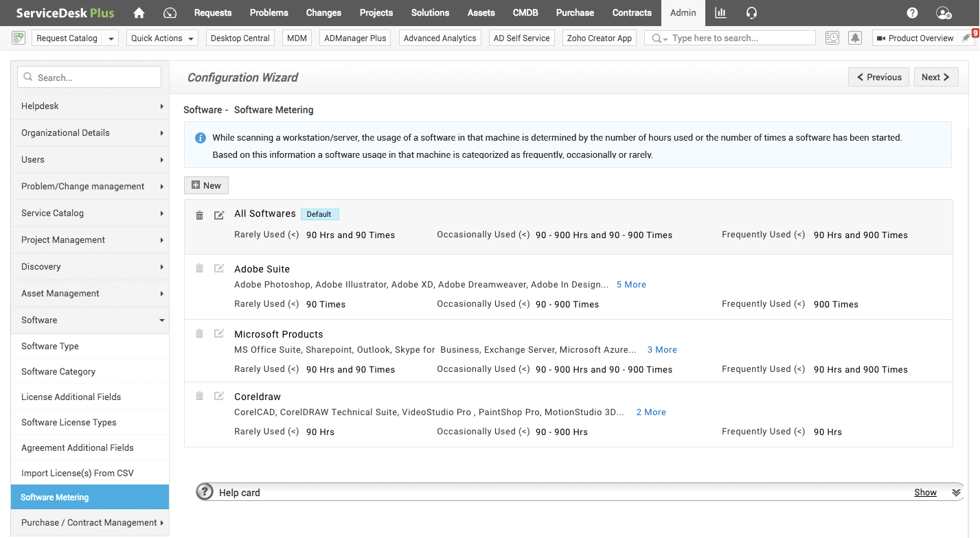Image resolution: width=980 pixels, height=538 pixels.
Task: Expand the Organizational Details section
Action: (90, 133)
